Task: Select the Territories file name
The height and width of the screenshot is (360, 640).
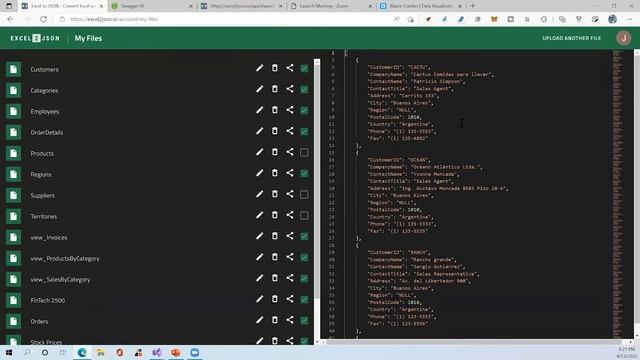Action: pos(44,217)
